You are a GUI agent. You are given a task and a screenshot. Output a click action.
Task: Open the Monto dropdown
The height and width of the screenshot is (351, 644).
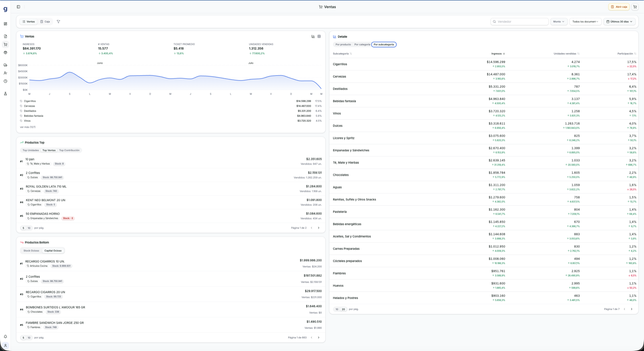[559, 22]
